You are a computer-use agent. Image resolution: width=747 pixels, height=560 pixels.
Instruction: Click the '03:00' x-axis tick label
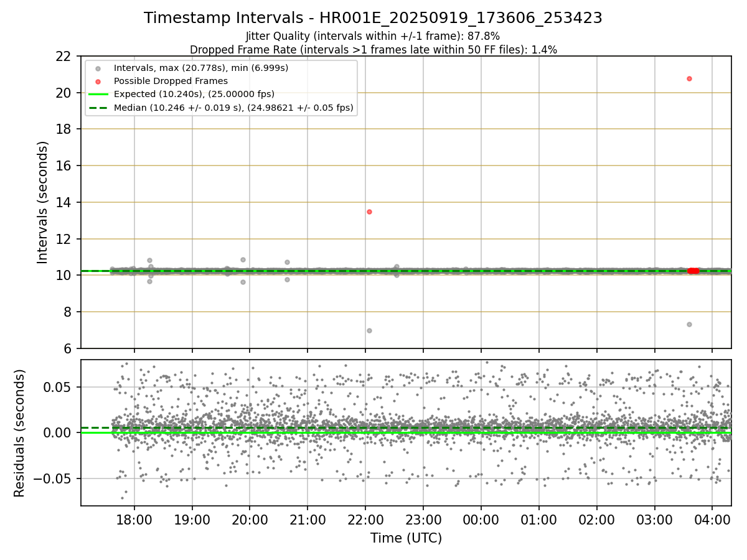[x=655, y=519]
